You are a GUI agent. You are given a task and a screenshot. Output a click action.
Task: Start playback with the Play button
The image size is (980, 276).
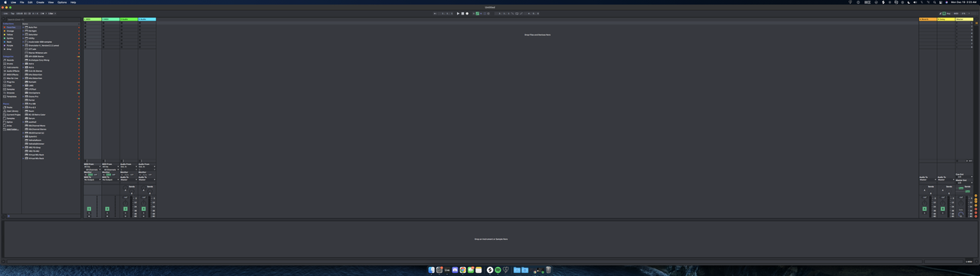point(458,13)
